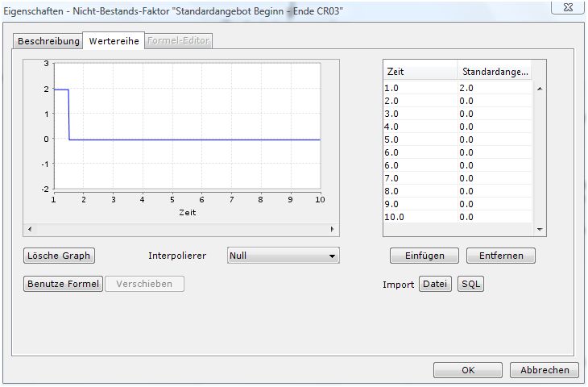This screenshot has width=588, height=387.
Task: Click the graph's left scroll arrow
Action: point(30,229)
